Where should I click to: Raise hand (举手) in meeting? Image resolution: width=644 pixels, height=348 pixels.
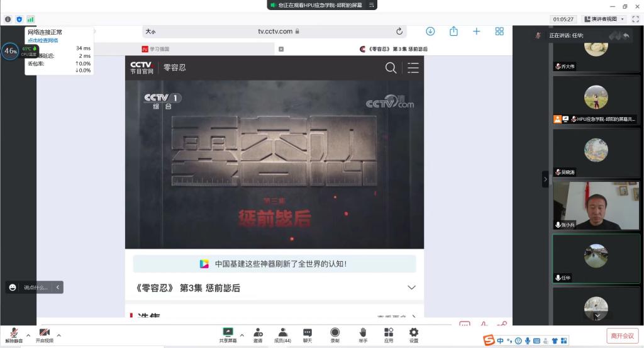362,335
